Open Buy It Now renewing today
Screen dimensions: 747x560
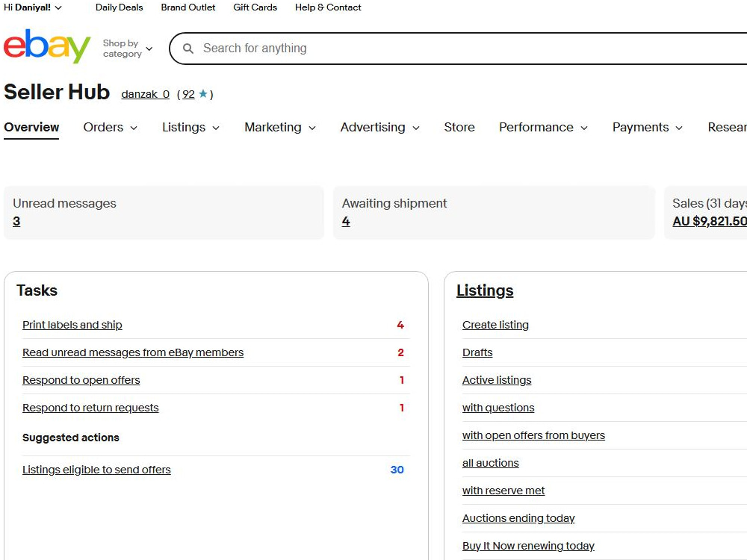tap(528, 546)
